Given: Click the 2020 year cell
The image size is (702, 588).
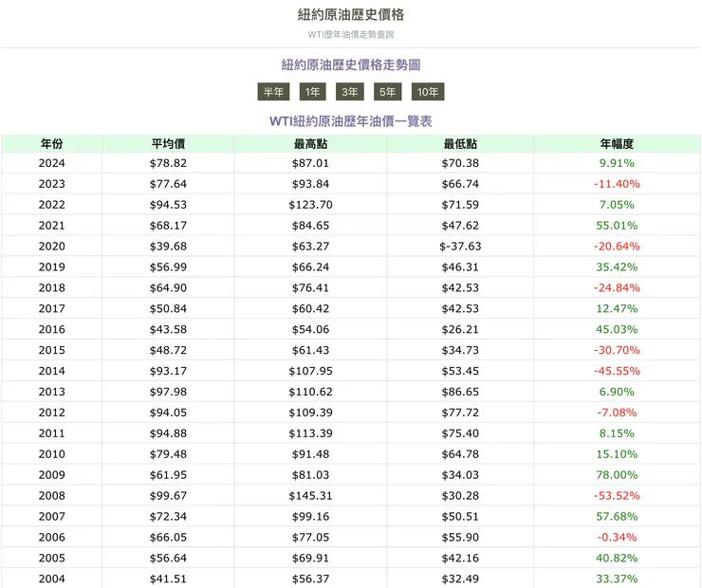Looking at the screenshot, I should coord(51,247).
